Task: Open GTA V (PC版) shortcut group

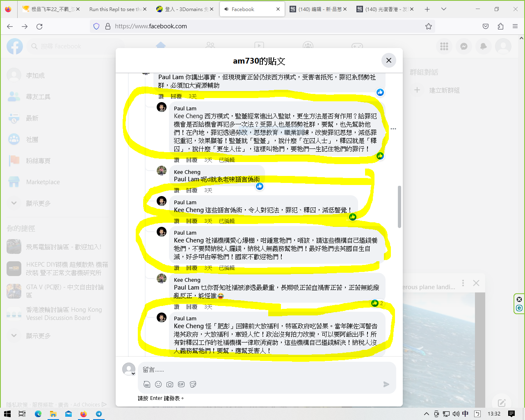Action: [57, 291]
